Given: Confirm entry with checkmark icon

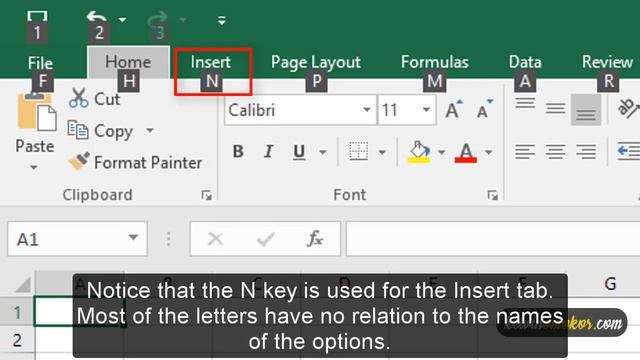Looking at the screenshot, I should coord(265,239).
